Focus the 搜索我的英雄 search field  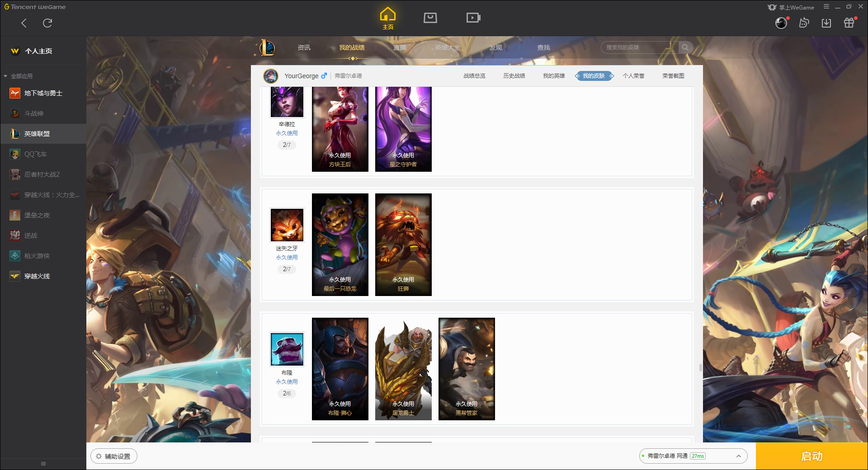click(640, 47)
